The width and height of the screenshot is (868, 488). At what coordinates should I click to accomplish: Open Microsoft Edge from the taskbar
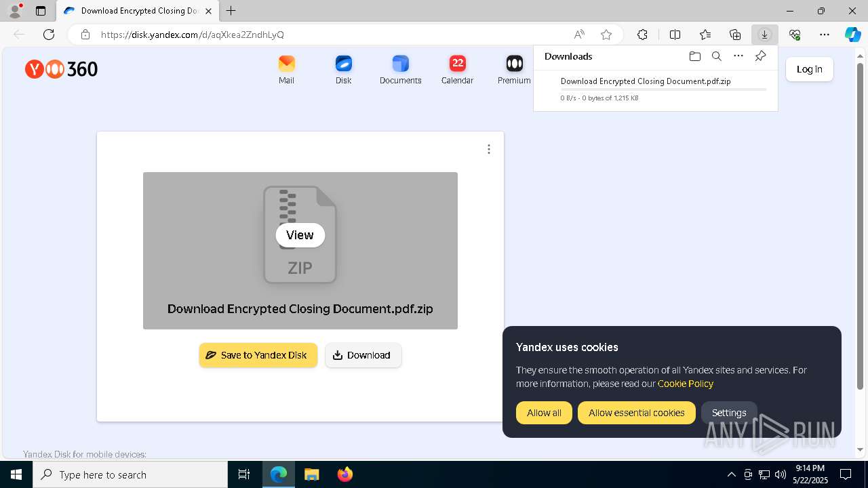(279, 474)
